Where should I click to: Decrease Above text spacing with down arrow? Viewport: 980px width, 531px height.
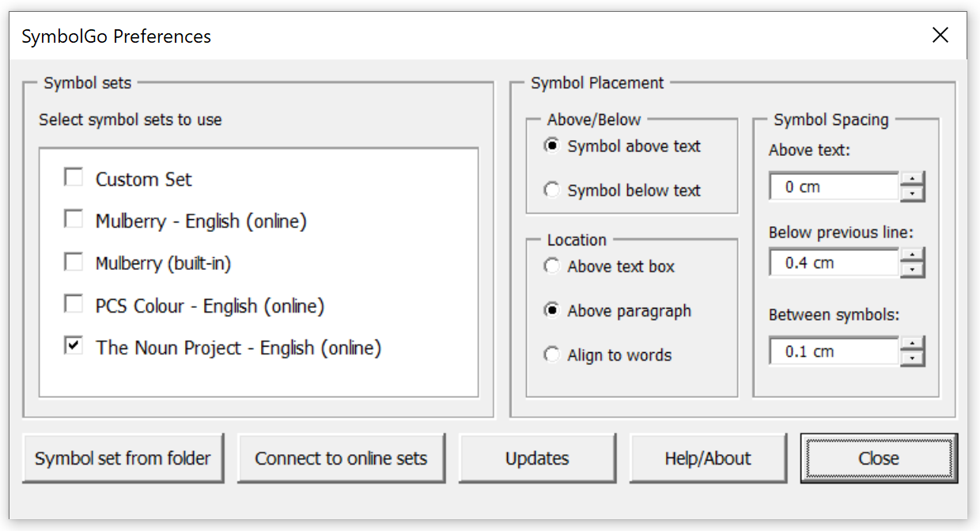click(913, 194)
